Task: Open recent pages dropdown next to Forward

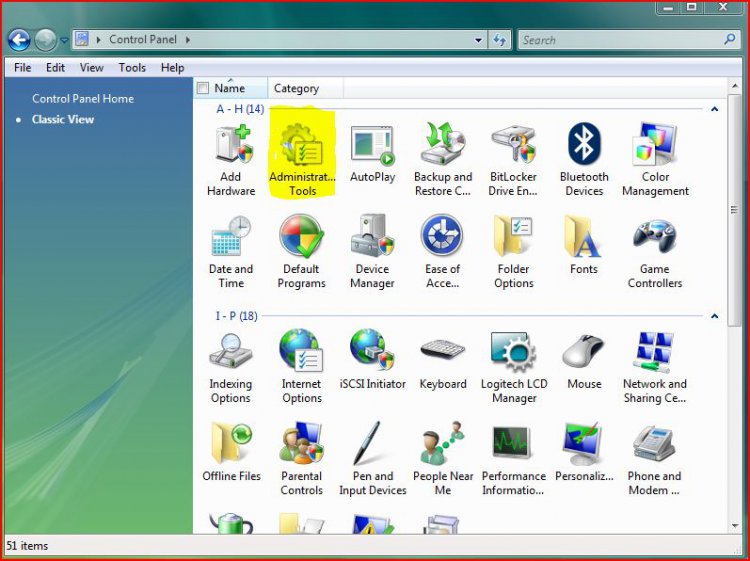Action: coord(64,41)
